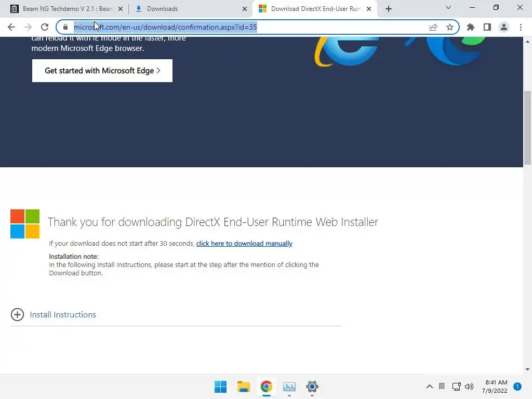Restore down the Chrome window
The image size is (532, 399).
click(x=496, y=7)
